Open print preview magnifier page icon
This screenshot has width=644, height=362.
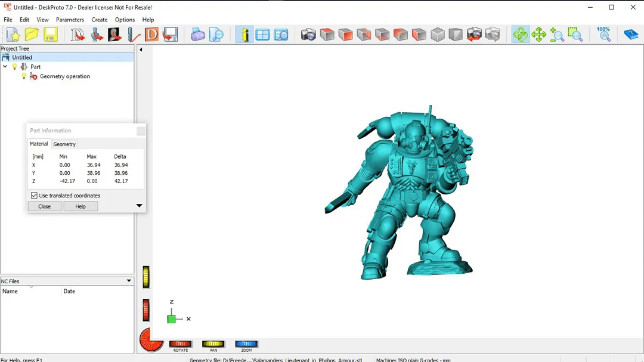pyautogui.click(x=216, y=35)
